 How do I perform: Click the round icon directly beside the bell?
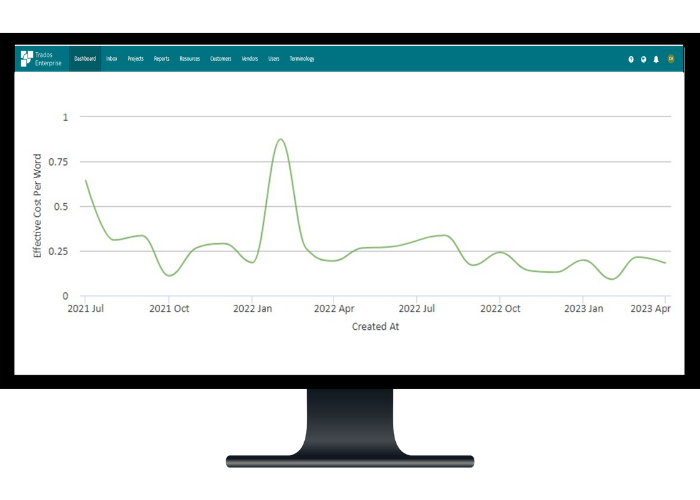643,59
